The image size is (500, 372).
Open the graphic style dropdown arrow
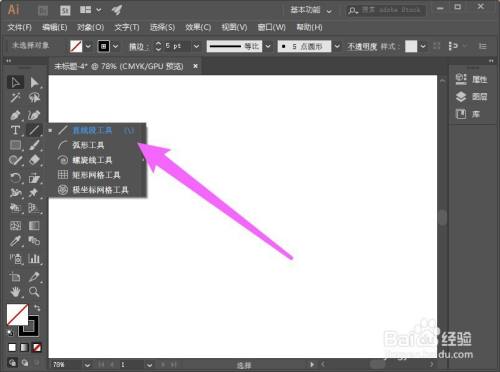(x=423, y=46)
